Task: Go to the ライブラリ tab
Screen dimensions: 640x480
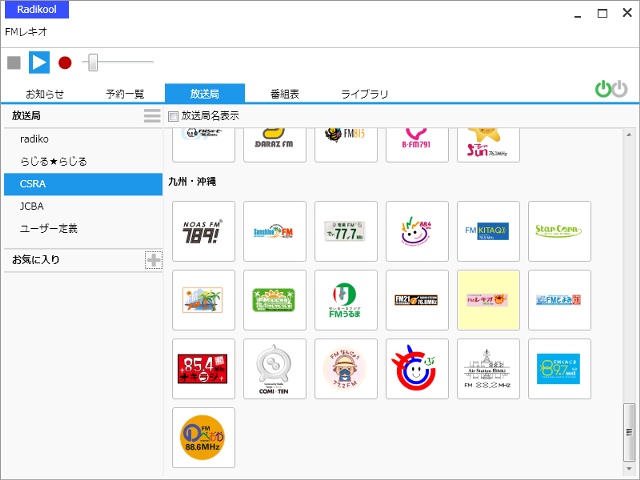Action: (x=364, y=94)
